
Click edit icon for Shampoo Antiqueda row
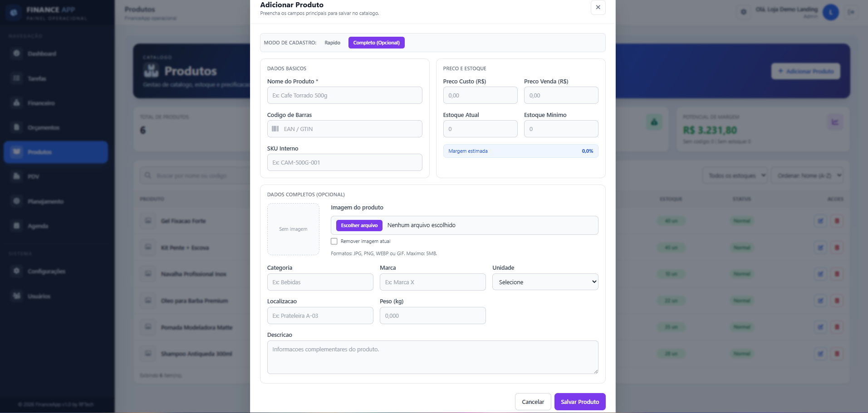820,354
